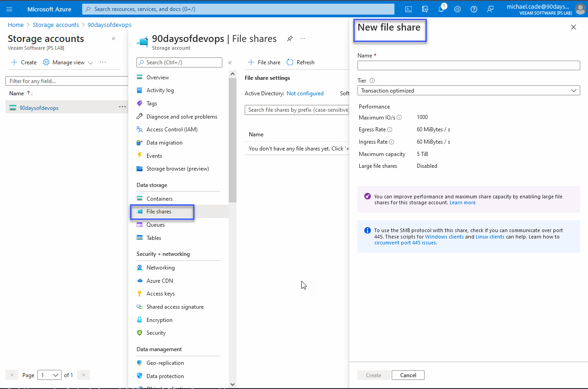This screenshot has height=389, width=588.
Task: Pin the File shares page
Action: coord(290,38)
